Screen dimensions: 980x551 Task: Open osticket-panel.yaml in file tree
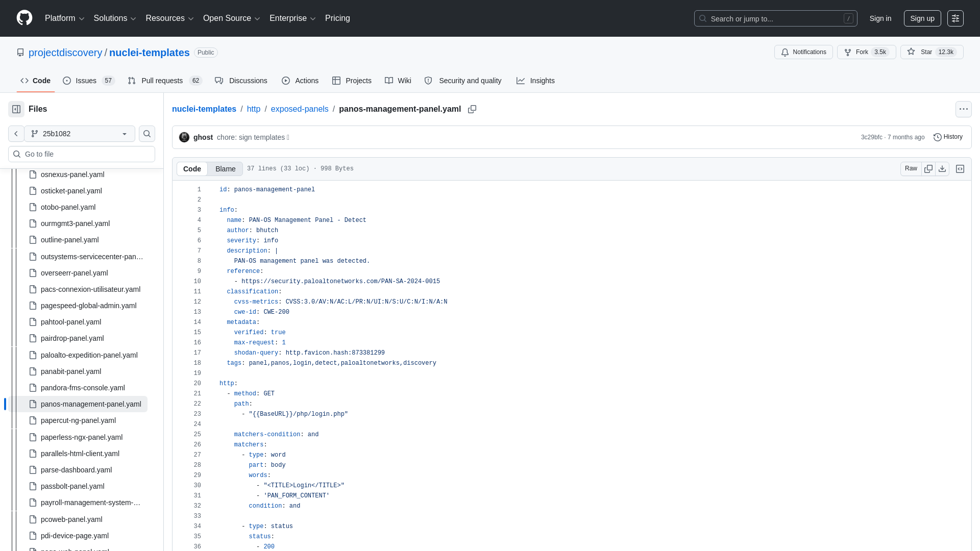coord(71,191)
